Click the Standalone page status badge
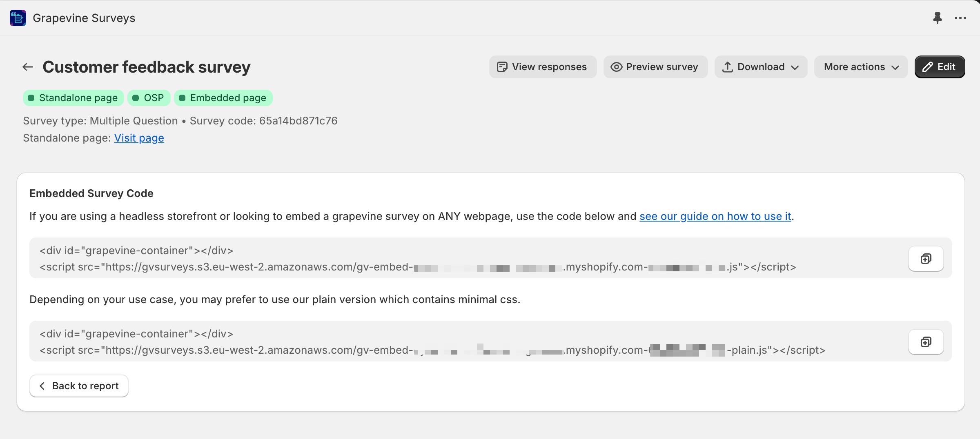 click(73, 98)
